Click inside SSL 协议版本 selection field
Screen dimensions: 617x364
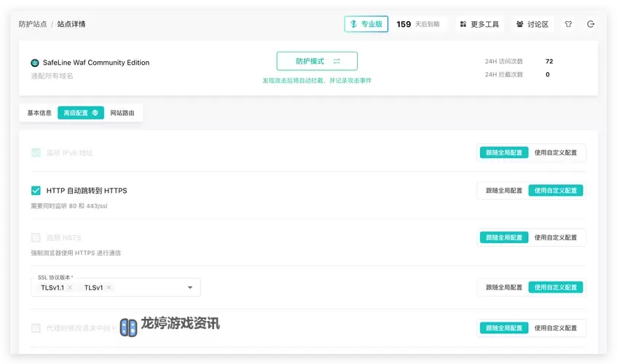coord(116,288)
